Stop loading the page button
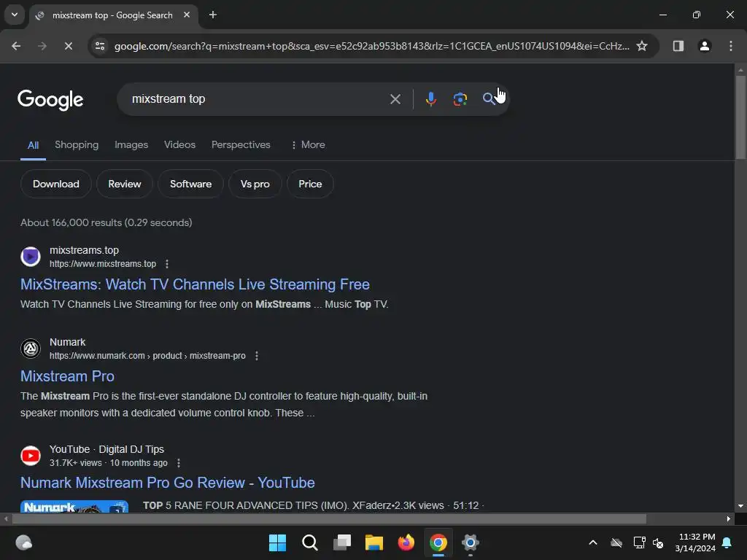Viewport: 747px width, 560px height. [68, 46]
